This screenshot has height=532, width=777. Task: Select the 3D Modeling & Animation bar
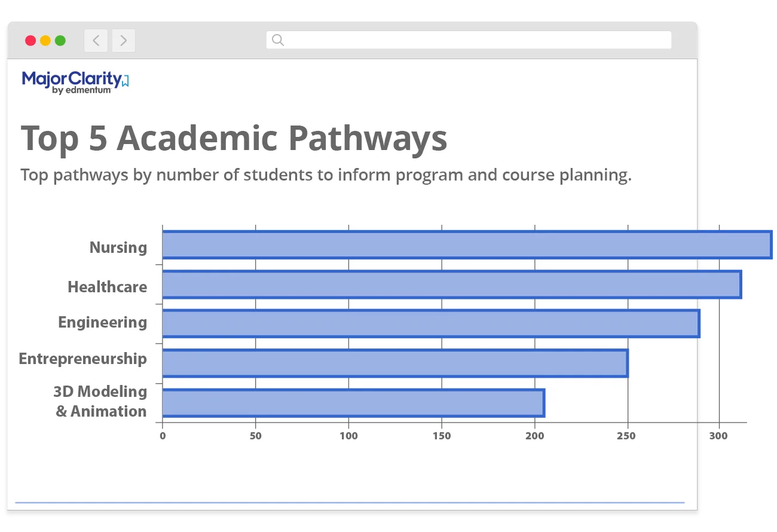coord(353,403)
